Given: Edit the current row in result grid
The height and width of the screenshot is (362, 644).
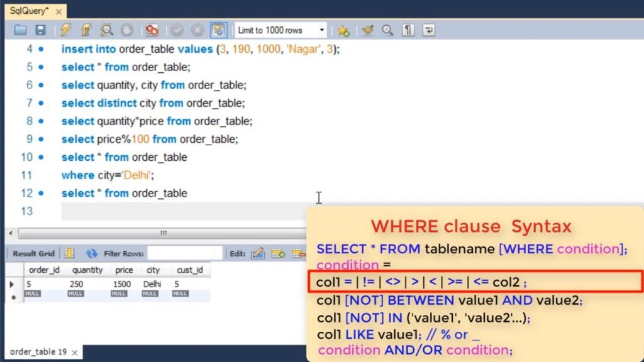Looking at the screenshot, I should click(x=258, y=252).
